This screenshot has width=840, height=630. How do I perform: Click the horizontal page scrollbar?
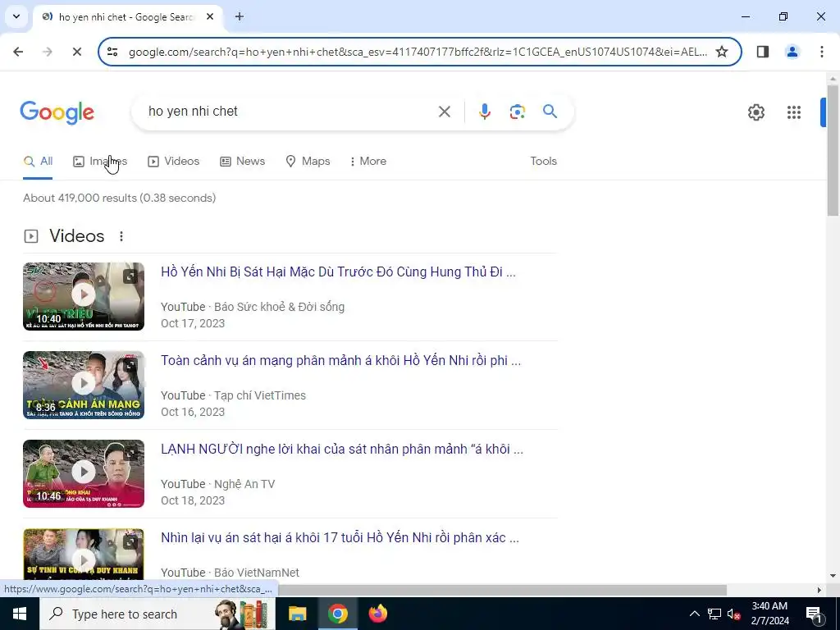[501, 590]
